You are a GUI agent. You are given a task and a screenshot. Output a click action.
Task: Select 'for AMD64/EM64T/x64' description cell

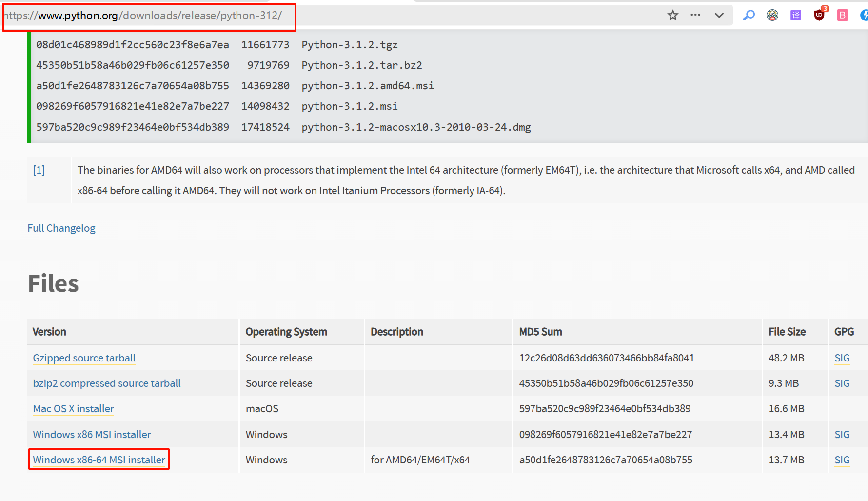tap(420, 460)
